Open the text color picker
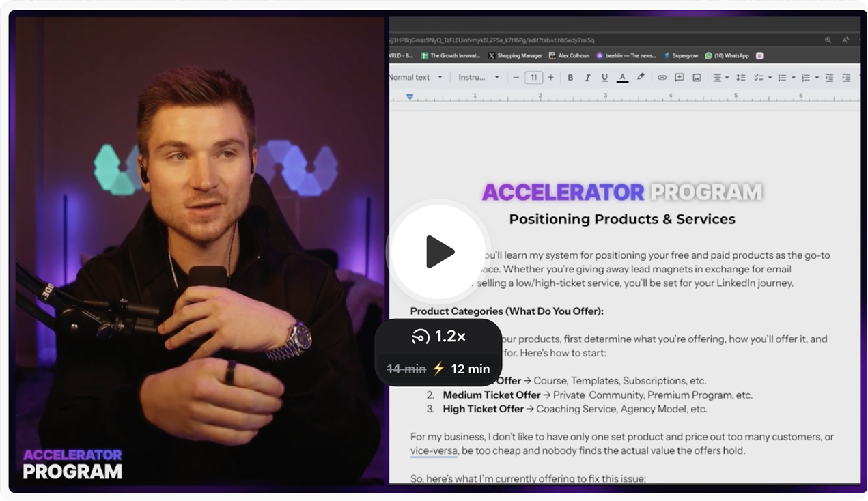Image resolution: width=868 pixels, height=501 pixels. (622, 78)
